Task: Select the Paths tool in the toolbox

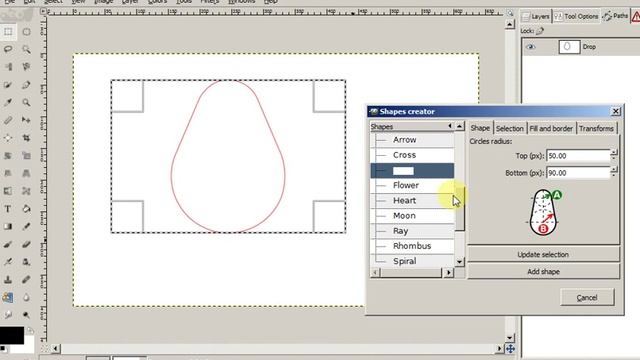Action: pos(26,84)
